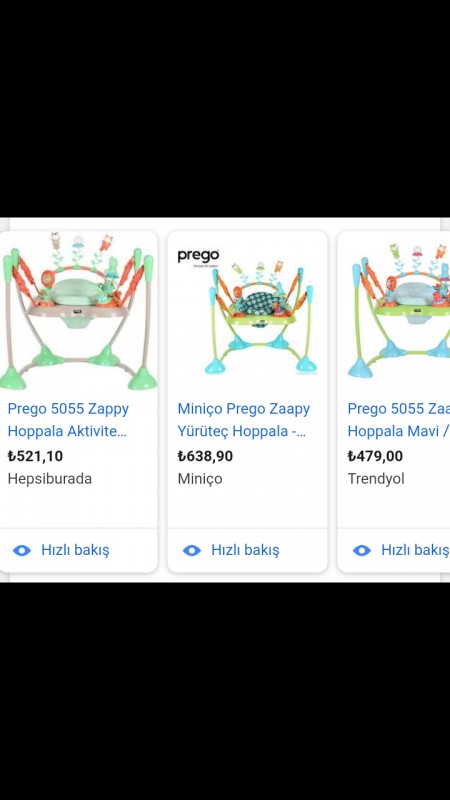
Task: Open the Prego 5055 Hoppala Mavi link
Action: point(398,420)
